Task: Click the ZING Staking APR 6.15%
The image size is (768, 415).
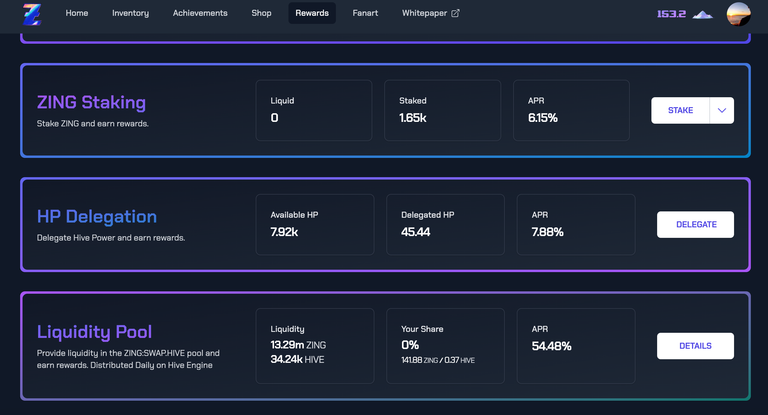Action: click(543, 118)
